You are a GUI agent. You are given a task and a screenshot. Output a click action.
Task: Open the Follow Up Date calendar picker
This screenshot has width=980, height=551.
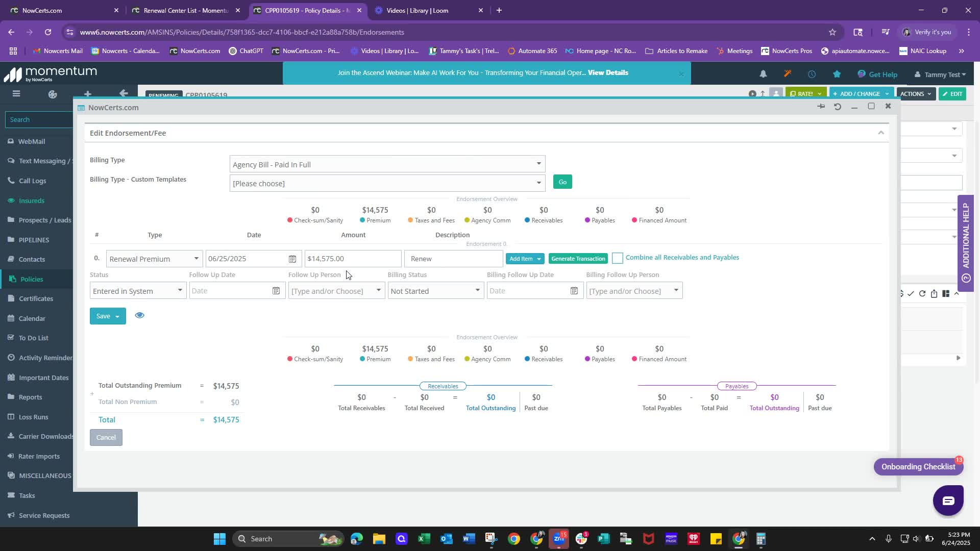pos(276,291)
